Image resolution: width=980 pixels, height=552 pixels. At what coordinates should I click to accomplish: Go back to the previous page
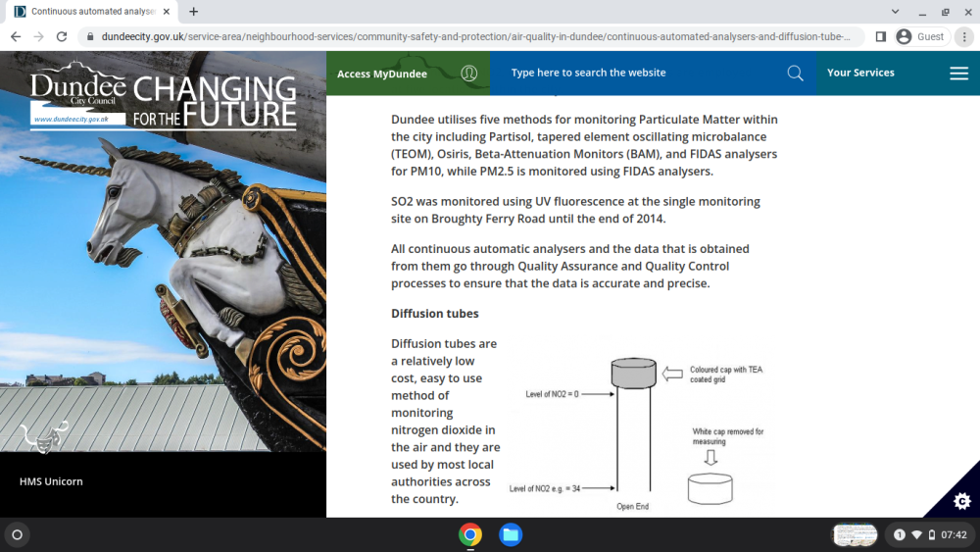16,37
